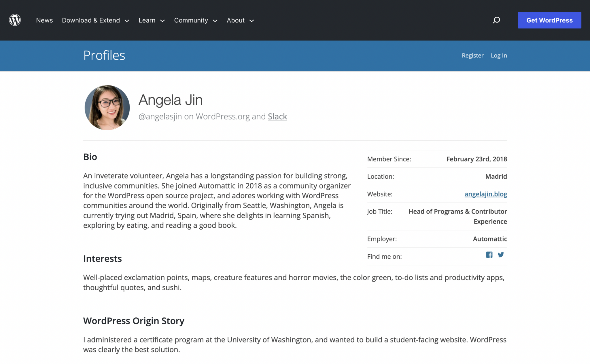
Task: Click the Automattic employer value
Action: (x=490, y=239)
